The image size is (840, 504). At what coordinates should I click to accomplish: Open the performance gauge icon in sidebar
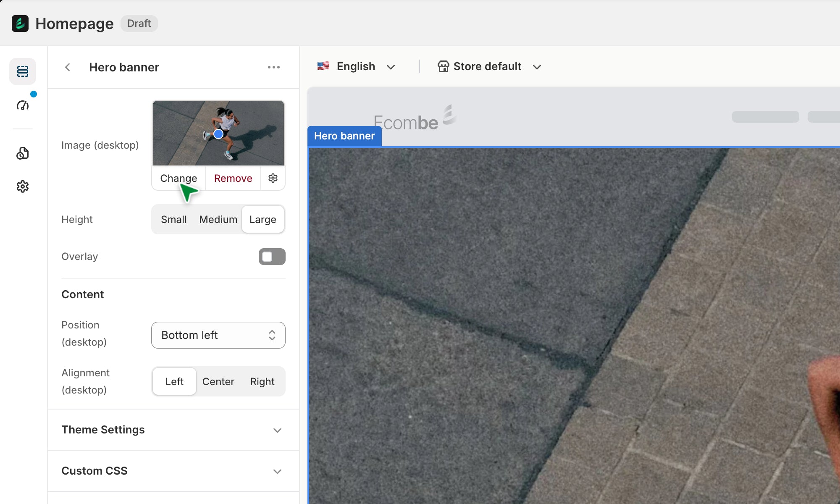pyautogui.click(x=23, y=105)
